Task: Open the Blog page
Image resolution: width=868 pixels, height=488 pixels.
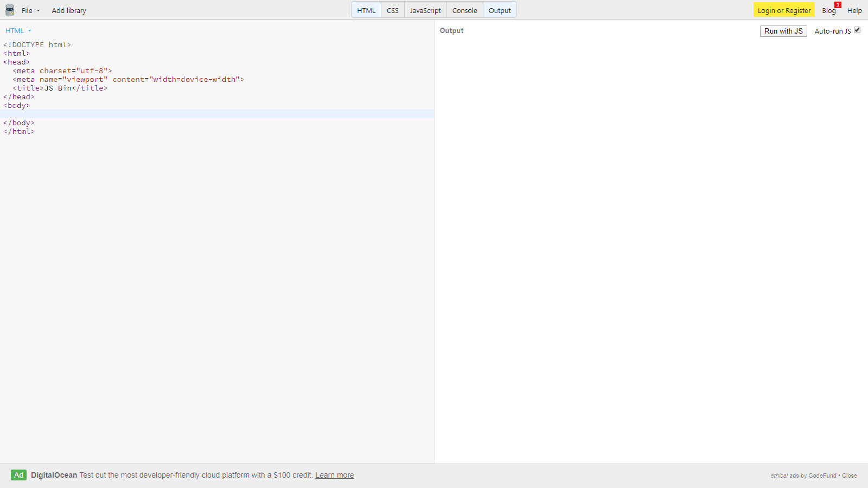Action: [x=828, y=10]
